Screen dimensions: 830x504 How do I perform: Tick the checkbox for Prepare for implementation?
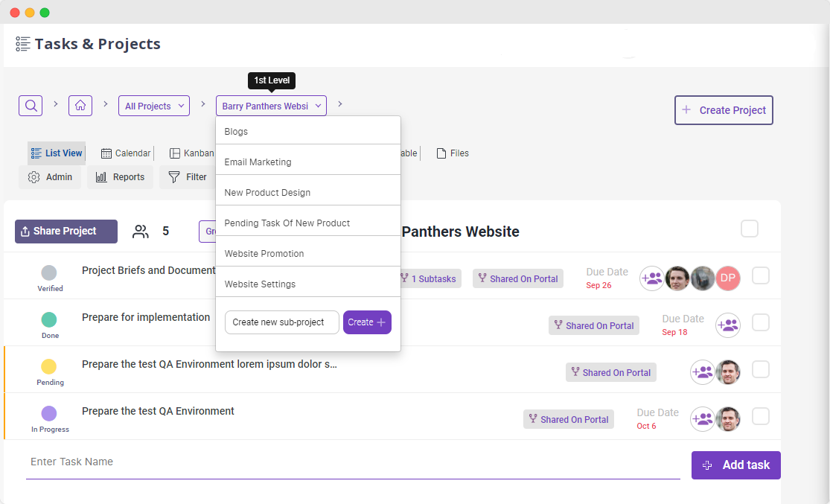[x=761, y=322]
